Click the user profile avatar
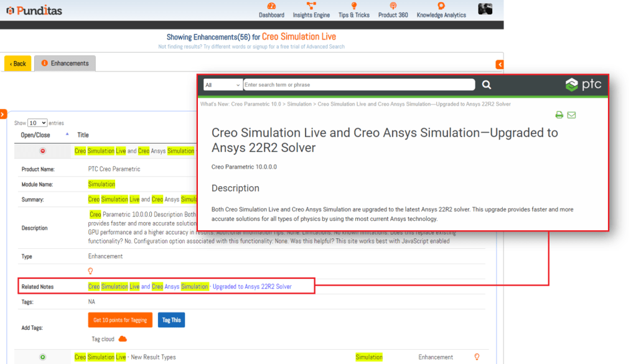This screenshot has width=636, height=364. (x=485, y=9)
